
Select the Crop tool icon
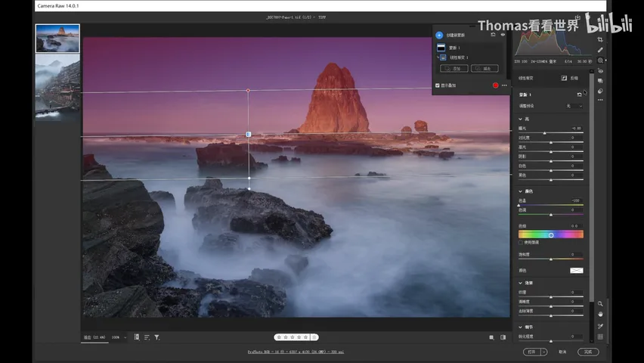click(x=600, y=39)
